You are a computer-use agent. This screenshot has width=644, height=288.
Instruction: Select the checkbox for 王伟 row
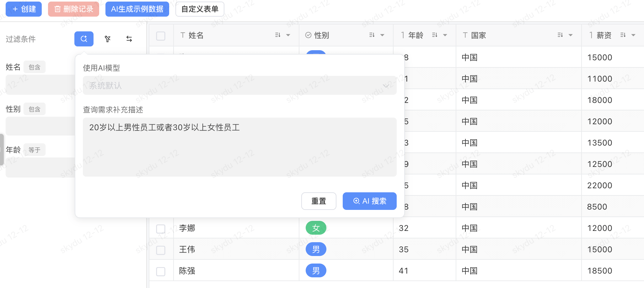point(161,250)
